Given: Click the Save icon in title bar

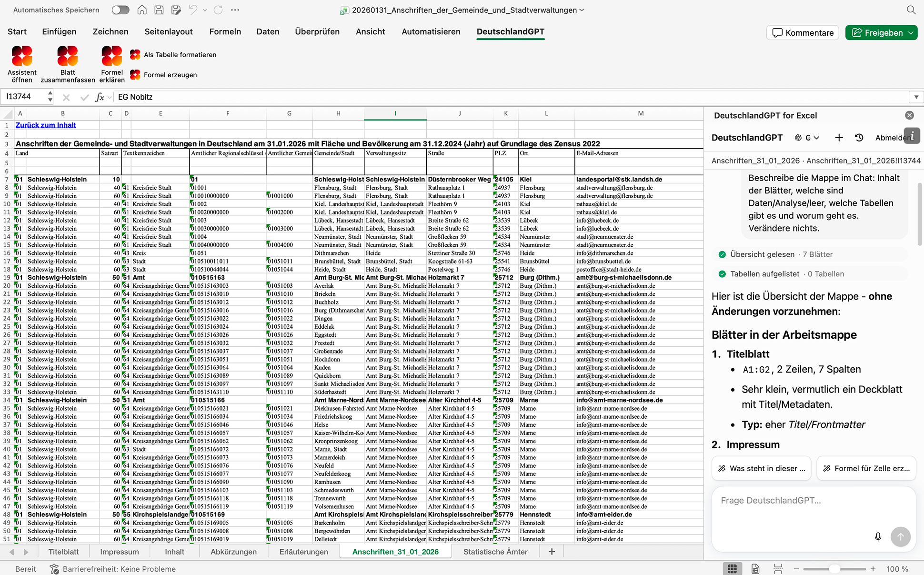Looking at the screenshot, I should [159, 10].
